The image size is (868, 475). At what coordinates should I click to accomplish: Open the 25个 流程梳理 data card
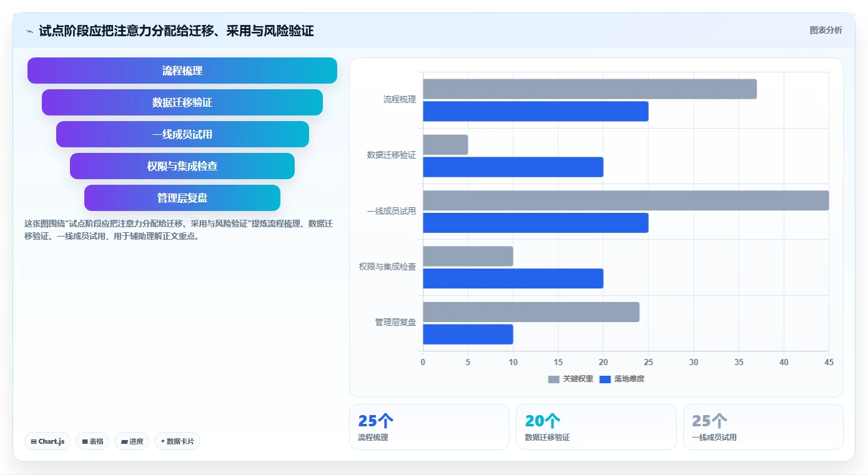[x=429, y=427]
